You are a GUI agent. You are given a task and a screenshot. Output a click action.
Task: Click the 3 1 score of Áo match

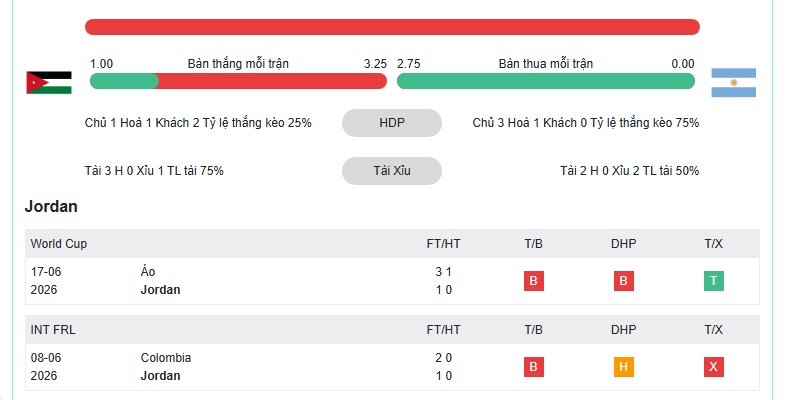(x=443, y=272)
